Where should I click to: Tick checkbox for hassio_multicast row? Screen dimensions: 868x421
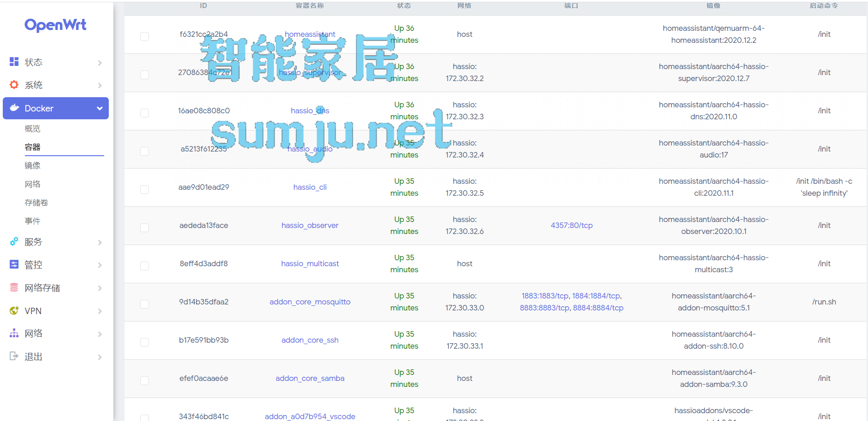point(144,266)
